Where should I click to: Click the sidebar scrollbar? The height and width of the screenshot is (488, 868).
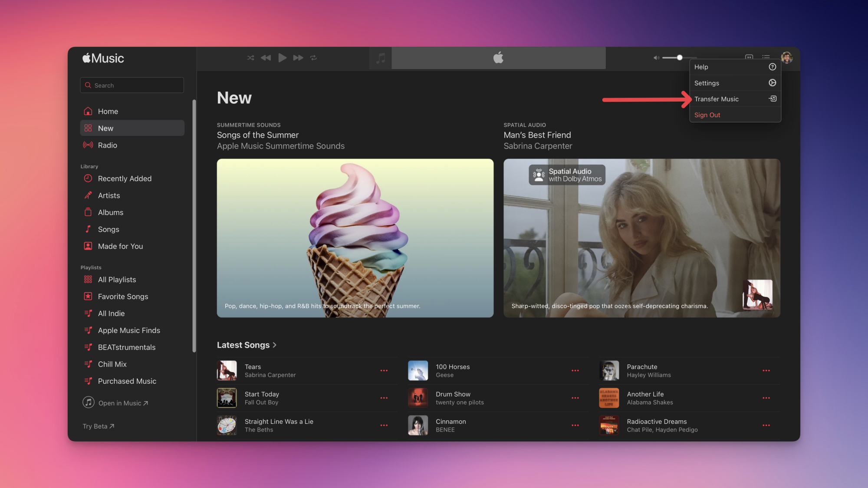(x=194, y=226)
